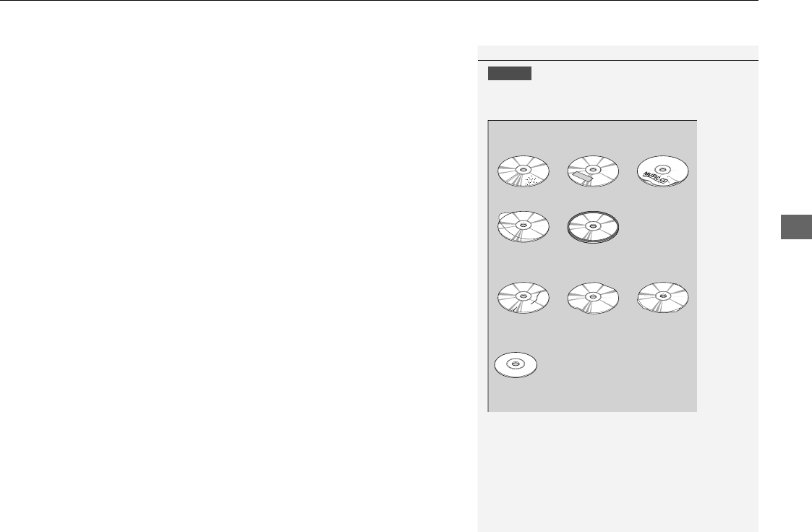Select the chipped disc at row end
The image size is (812, 532).
[662, 298]
